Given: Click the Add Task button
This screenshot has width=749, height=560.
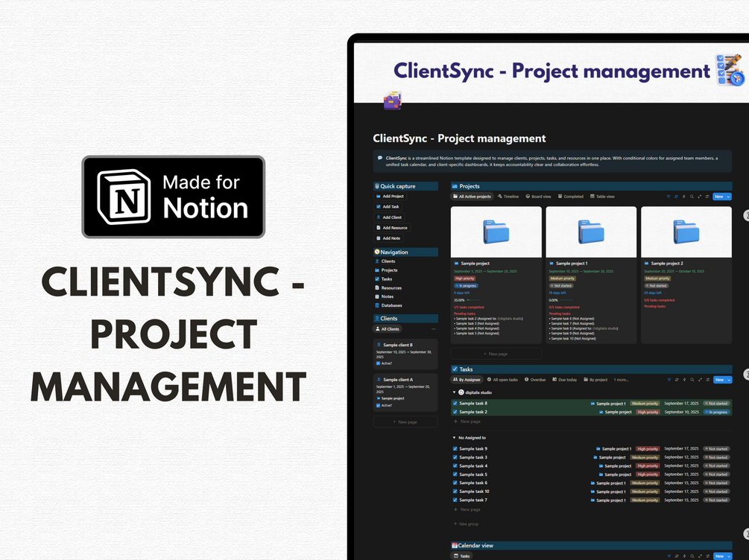Looking at the screenshot, I should tap(388, 207).
